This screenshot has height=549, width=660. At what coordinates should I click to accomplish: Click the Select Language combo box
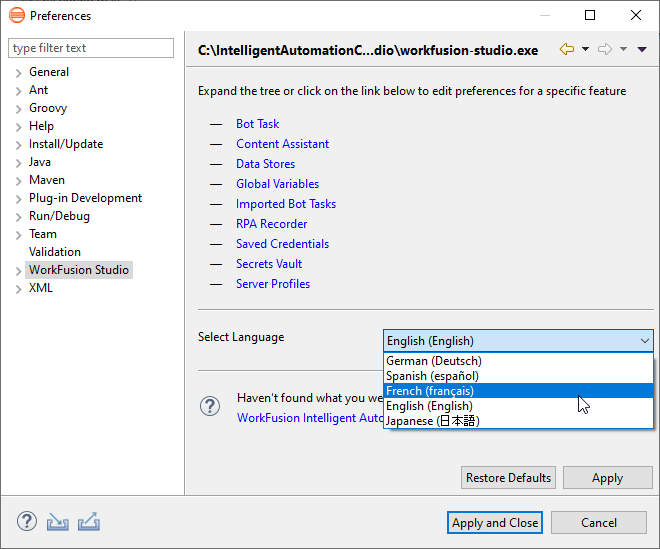pos(518,341)
